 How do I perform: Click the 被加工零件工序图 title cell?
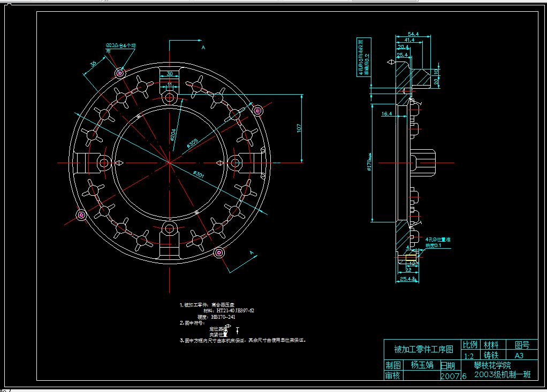coord(423,350)
